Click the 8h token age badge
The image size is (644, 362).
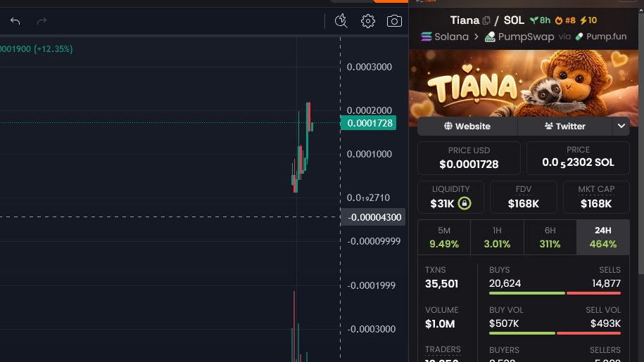[540, 20]
